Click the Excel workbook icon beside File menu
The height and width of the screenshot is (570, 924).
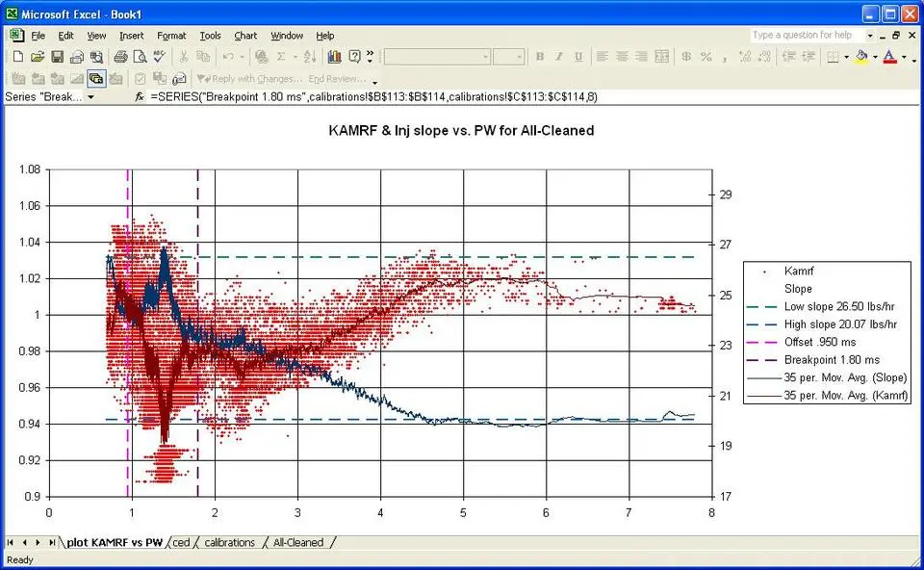16,36
